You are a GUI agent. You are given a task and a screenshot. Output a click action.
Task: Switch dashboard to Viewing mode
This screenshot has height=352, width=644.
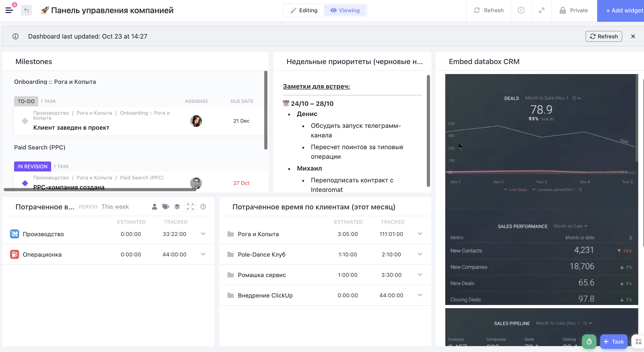[345, 10]
